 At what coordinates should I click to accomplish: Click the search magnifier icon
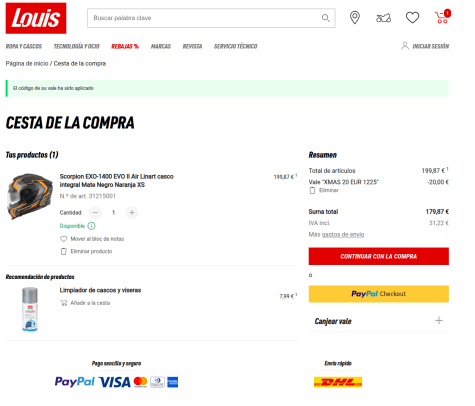(326, 18)
